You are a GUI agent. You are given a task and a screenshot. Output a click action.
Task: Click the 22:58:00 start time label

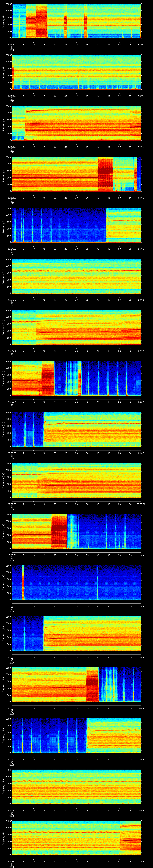tap(12, 453)
